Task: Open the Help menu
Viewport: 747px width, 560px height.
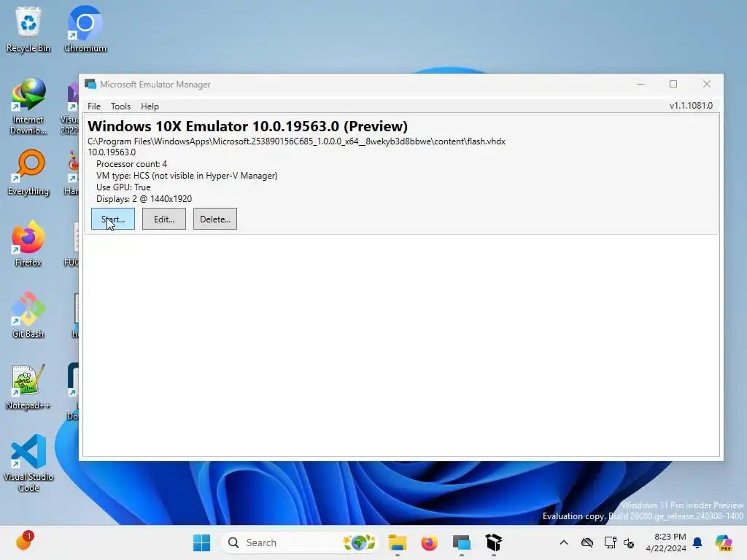Action: click(150, 106)
